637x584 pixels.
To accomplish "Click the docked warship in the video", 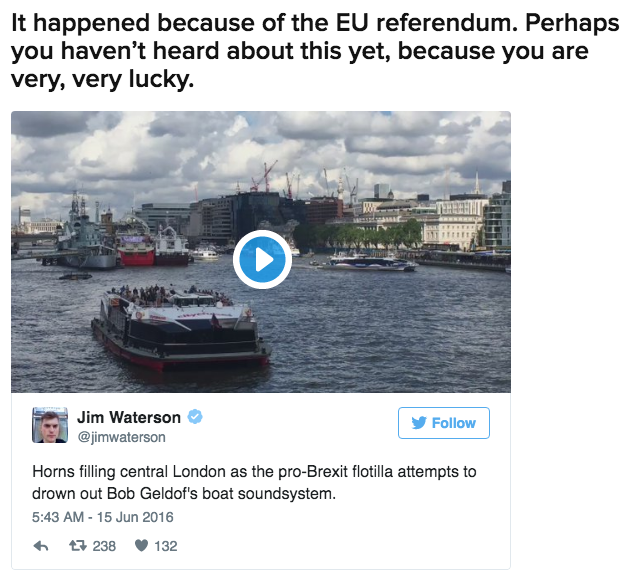I will click(x=85, y=235).
